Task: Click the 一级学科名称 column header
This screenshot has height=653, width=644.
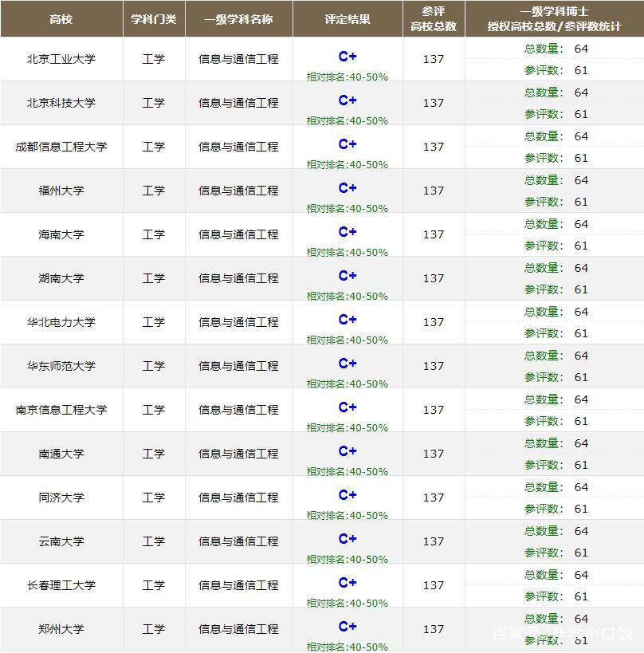Action: tap(238, 19)
